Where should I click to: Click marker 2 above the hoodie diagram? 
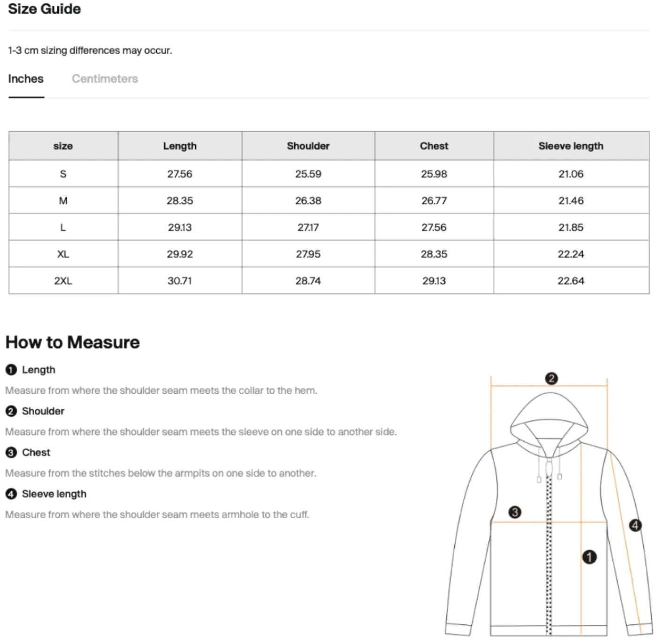[551, 379]
